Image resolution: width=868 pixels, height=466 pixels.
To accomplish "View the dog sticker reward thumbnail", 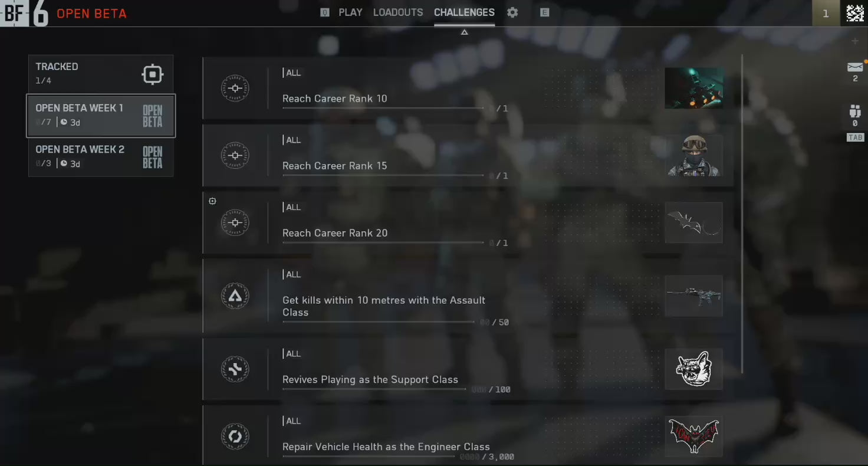I will pyautogui.click(x=694, y=369).
